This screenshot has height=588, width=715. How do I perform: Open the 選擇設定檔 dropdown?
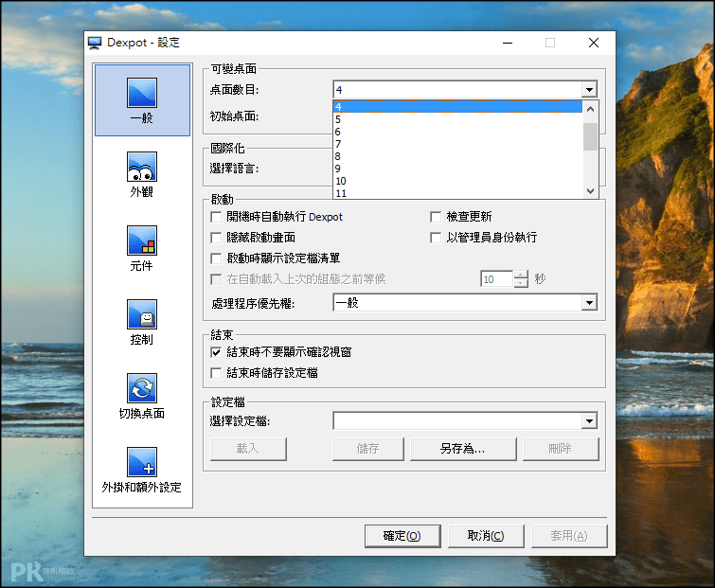click(x=590, y=420)
